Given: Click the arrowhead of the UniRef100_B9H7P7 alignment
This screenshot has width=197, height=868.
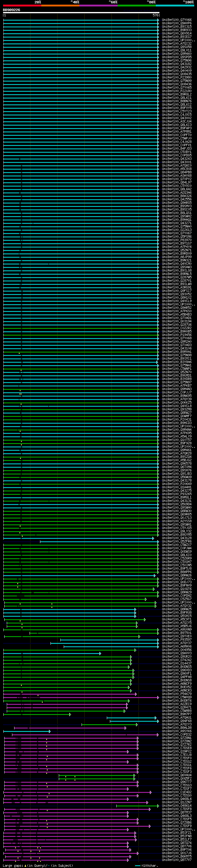Looking at the screenshot, I should tap(70, 714).
